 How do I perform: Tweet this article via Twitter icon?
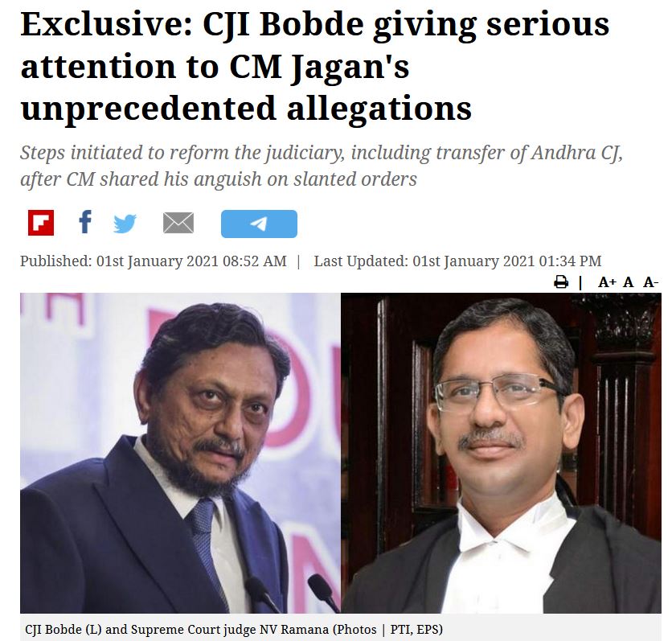click(x=125, y=224)
